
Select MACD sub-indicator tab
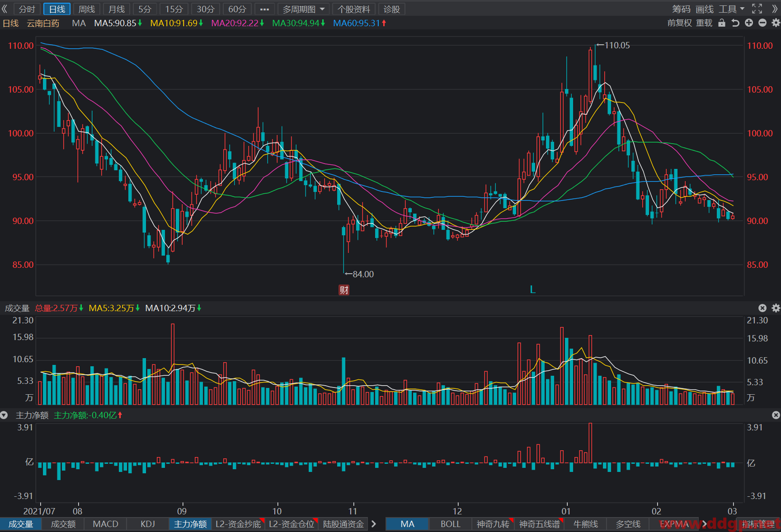click(x=105, y=524)
